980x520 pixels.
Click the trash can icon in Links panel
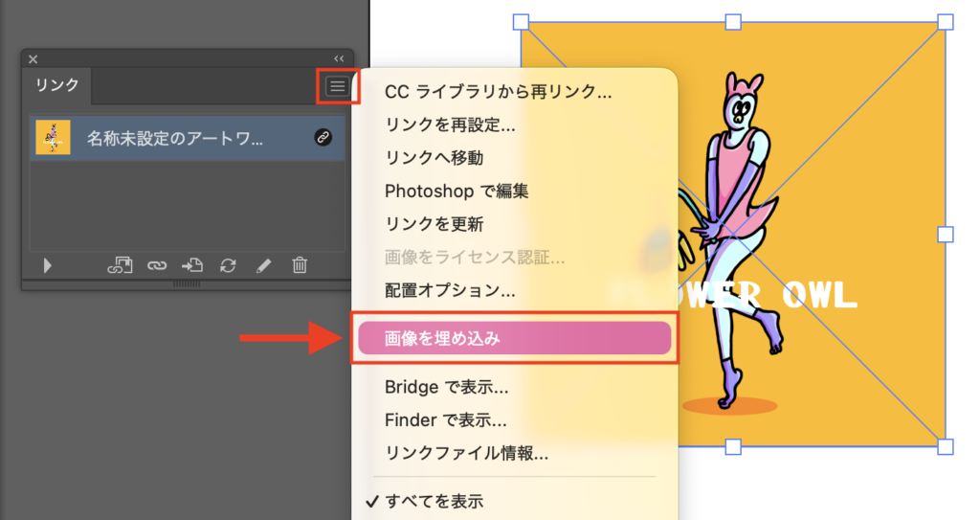300,266
